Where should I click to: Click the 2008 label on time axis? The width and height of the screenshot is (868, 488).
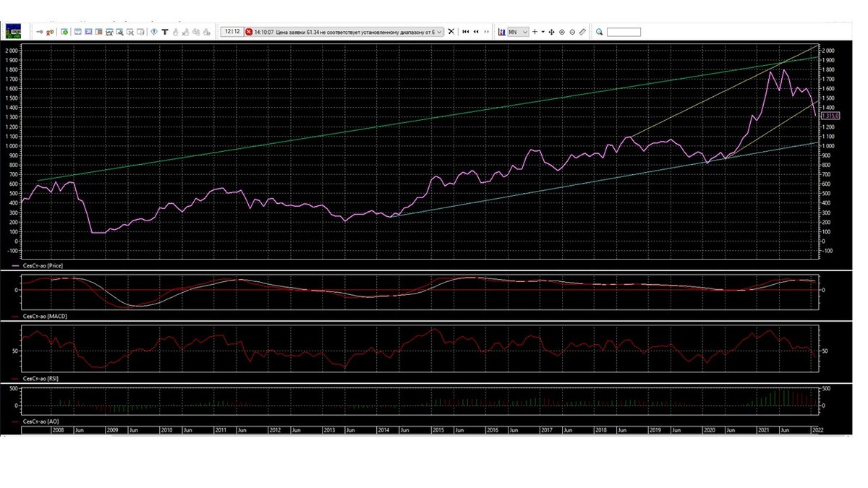point(59,429)
